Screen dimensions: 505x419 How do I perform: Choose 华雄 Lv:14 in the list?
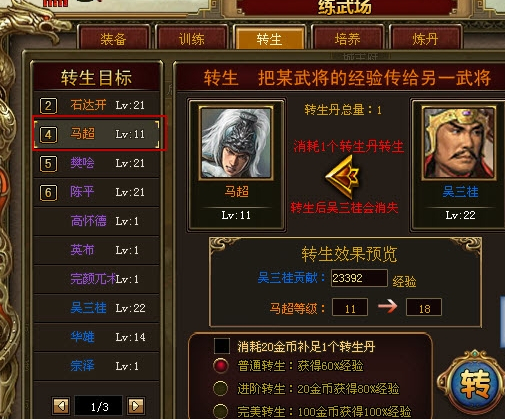pos(97,337)
